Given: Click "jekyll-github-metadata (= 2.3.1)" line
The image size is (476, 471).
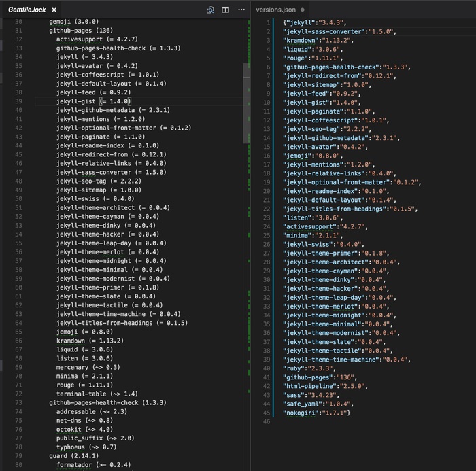Looking at the screenshot, I should coord(114,110).
